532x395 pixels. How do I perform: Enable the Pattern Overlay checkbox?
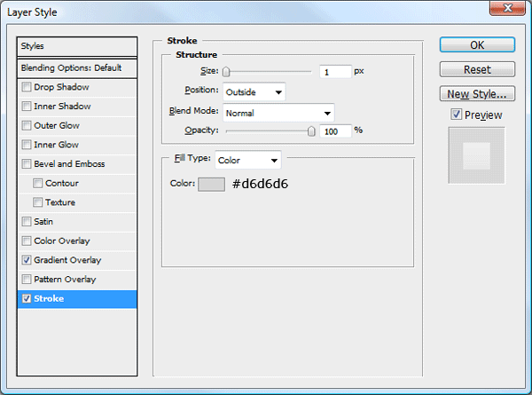pos(27,280)
